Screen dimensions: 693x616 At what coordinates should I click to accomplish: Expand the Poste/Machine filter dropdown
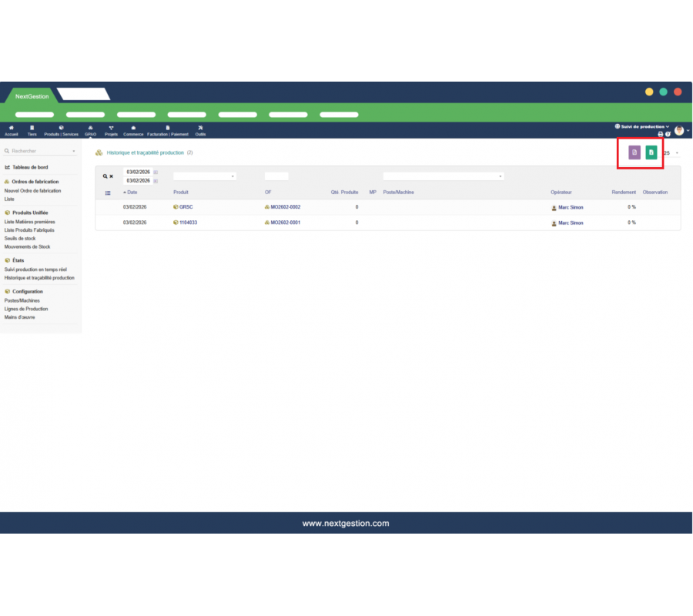(443, 176)
